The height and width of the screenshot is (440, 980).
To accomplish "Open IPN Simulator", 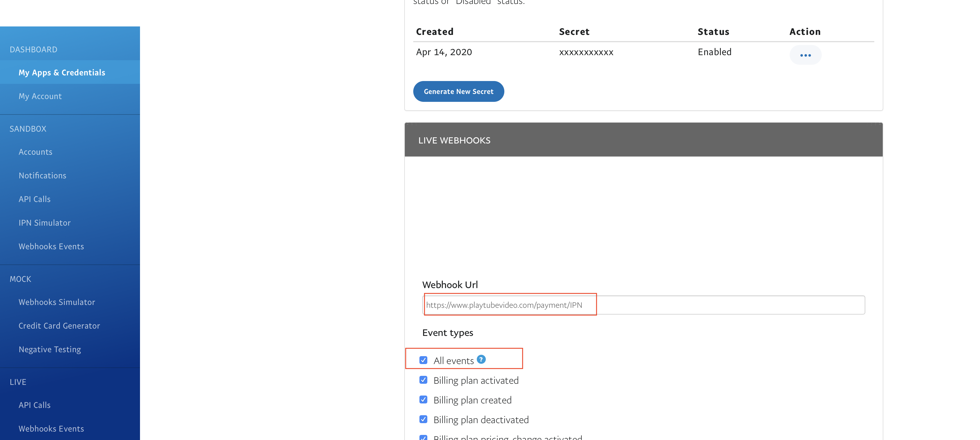I will click(x=44, y=223).
